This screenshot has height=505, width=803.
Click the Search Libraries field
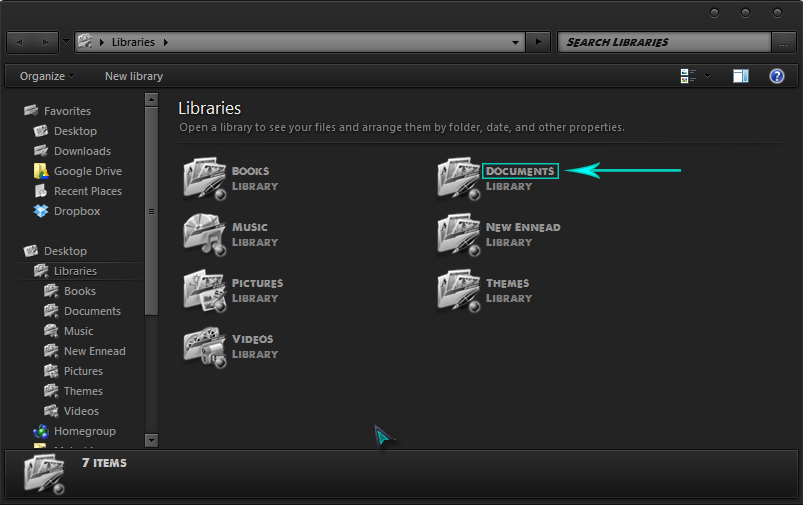[x=664, y=43]
